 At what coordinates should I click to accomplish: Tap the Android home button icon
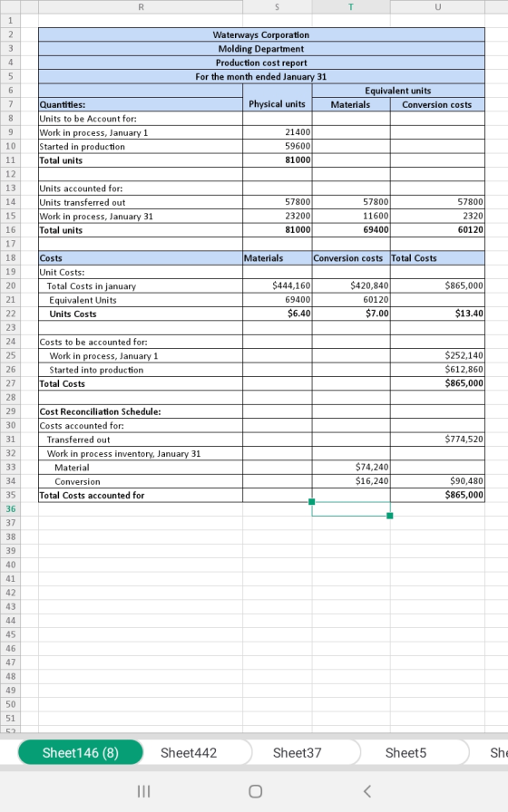click(x=255, y=791)
